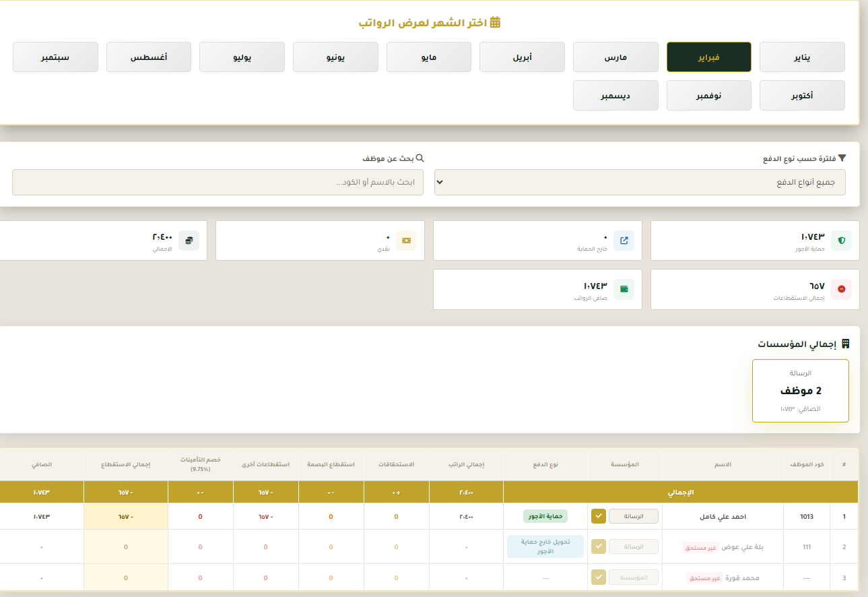Click the shield icon on حماية الأجور card
This screenshot has height=597, width=868.
[x=841, y=240]
